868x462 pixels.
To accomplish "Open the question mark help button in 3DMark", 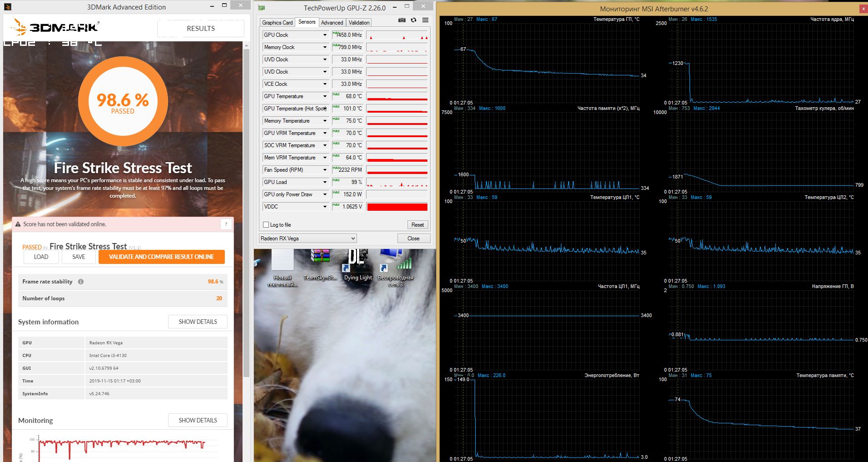I will (x=226, y=224).
